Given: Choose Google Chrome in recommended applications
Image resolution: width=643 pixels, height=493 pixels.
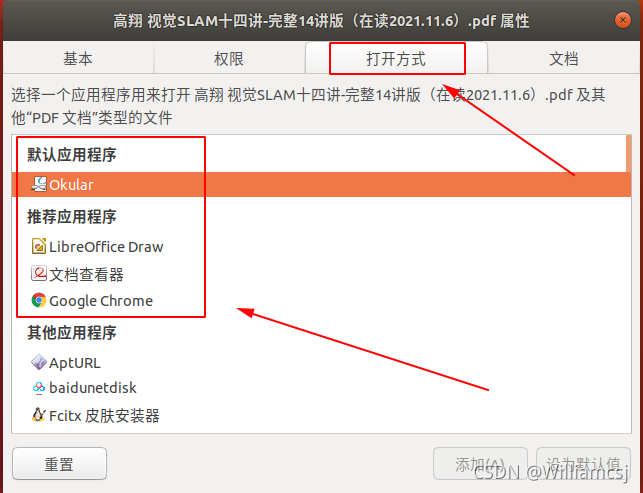Looking at the screenshot, I should click(321, 301).
